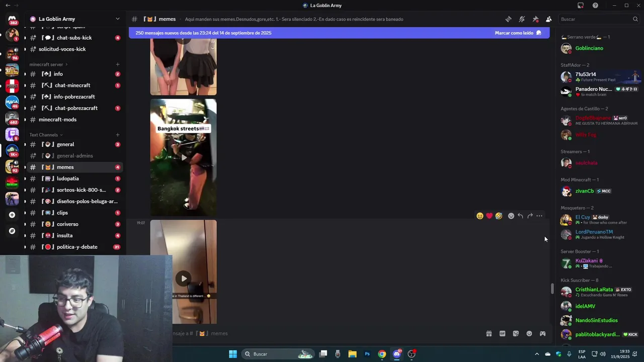The image size is (644, 362).
Task: Select the memes channel in sidebar
Action: (74, 167)
